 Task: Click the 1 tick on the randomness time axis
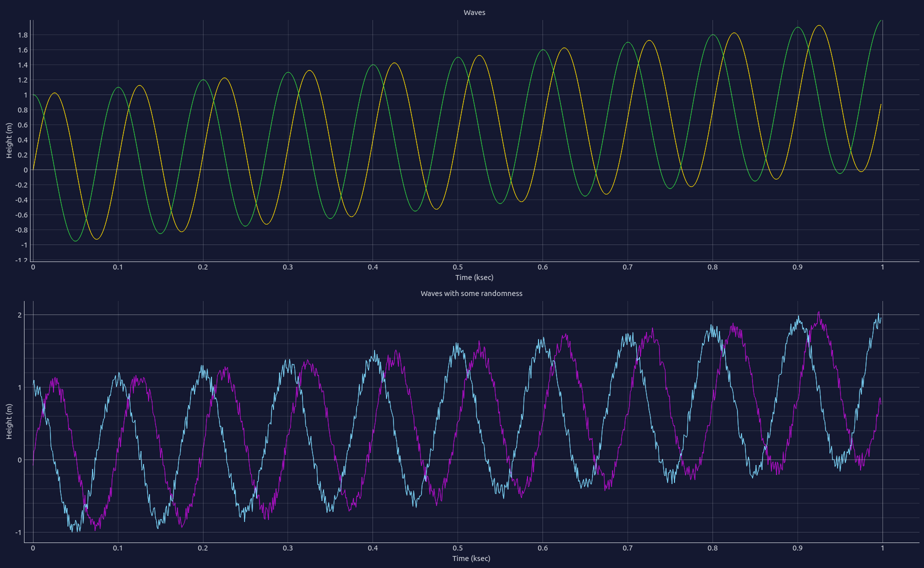[882, 548]
